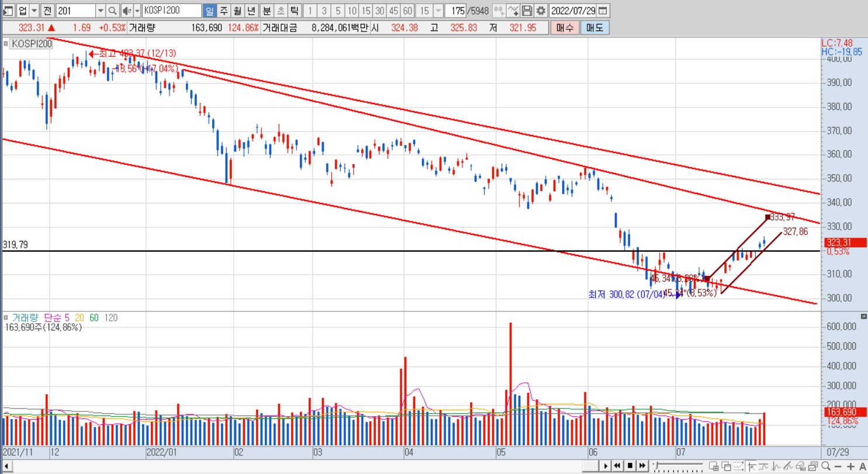Image resolution: width=868 pixels, height=474 pixels.
Task: Click the horizontal line chart tool icon
Action: pos(764,466)
